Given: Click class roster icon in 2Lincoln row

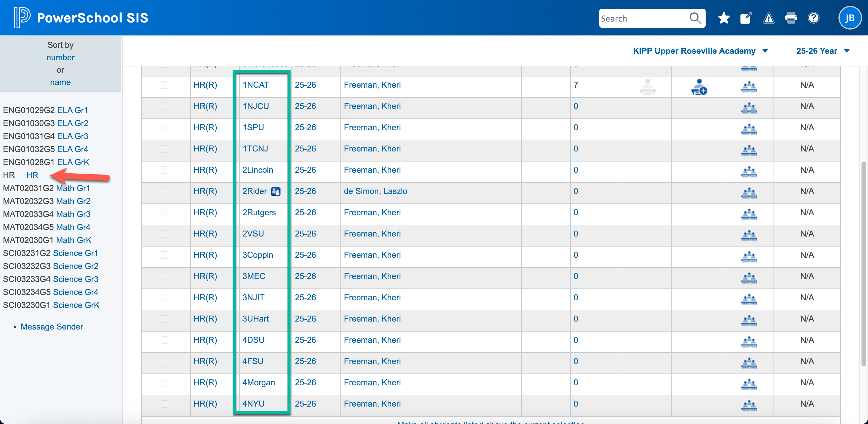Looking at the screenshot, I should [749, 172].
